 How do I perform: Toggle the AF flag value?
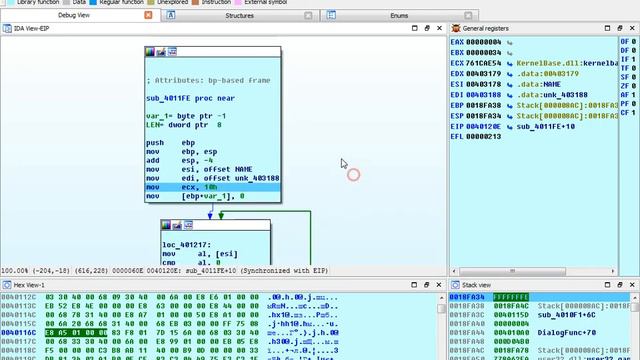(633, 95)
